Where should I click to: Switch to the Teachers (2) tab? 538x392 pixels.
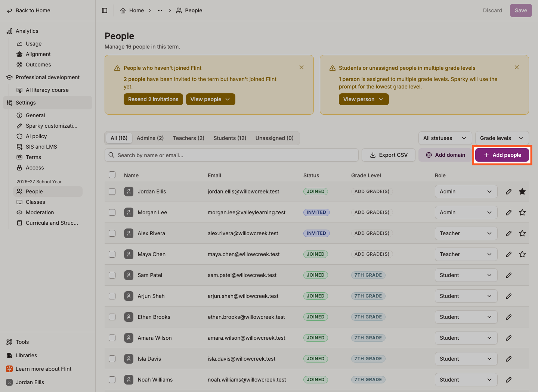tap(189, 138)
